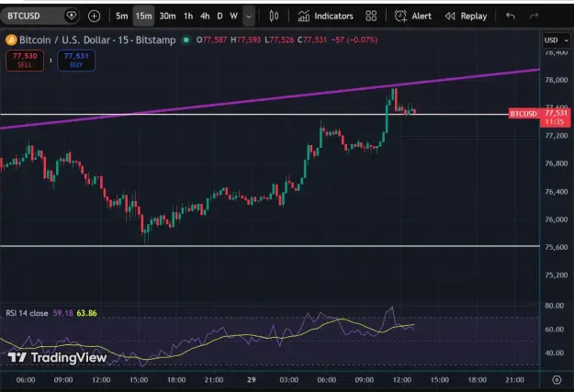Open the USD currency dropdown
The image size is (574, 392).
click(x=556, y=40)
